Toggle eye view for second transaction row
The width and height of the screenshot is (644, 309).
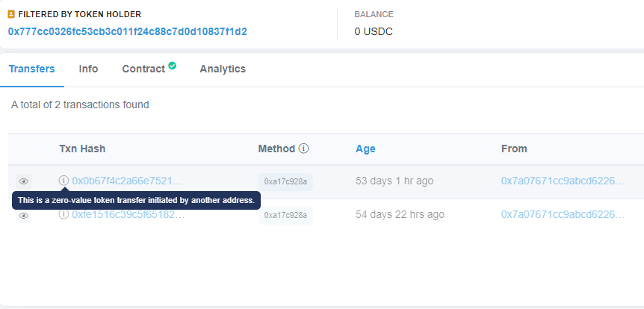[x=24, y=216]
